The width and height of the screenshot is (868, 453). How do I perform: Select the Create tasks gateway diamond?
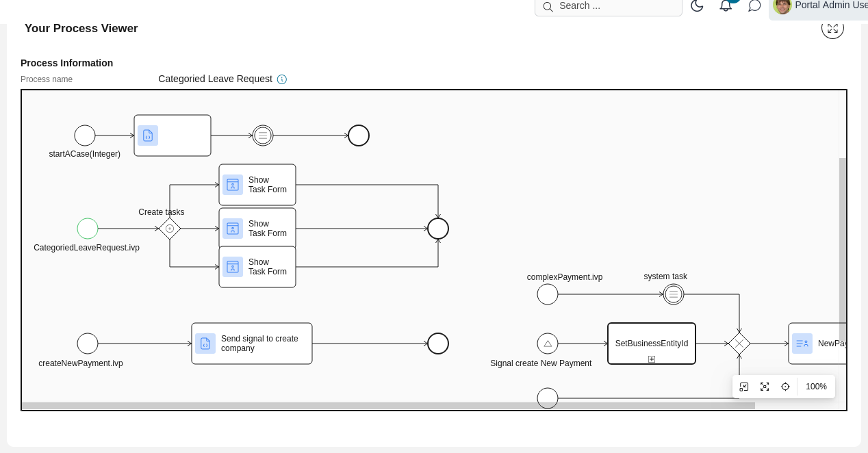(x=170, y=229)
